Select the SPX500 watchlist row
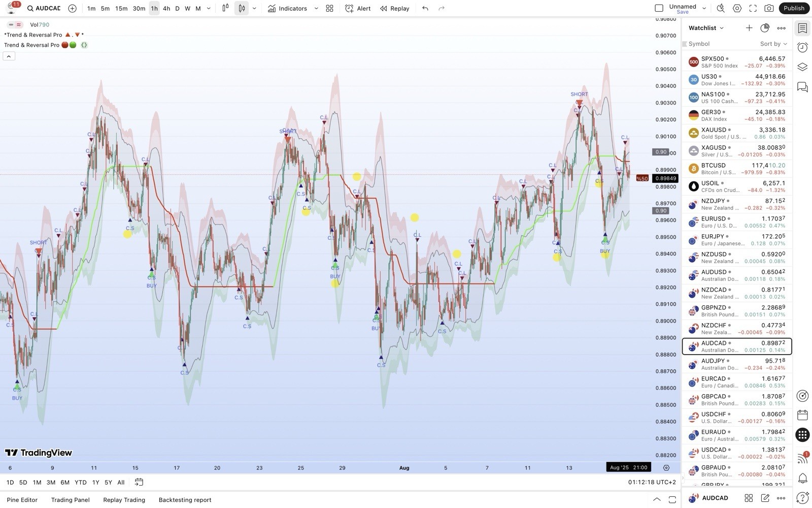Image resolution: width=812 pixels, height=508 pixels. pos(736,62)
